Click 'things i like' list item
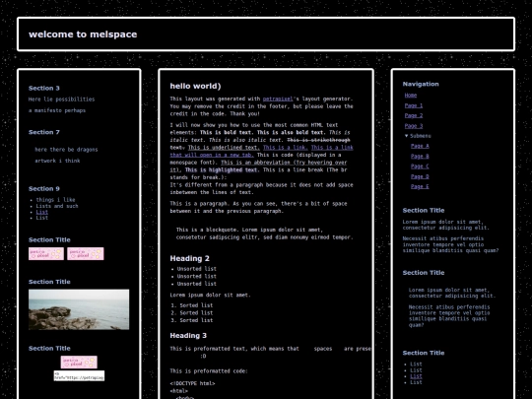 click(55, 200)
